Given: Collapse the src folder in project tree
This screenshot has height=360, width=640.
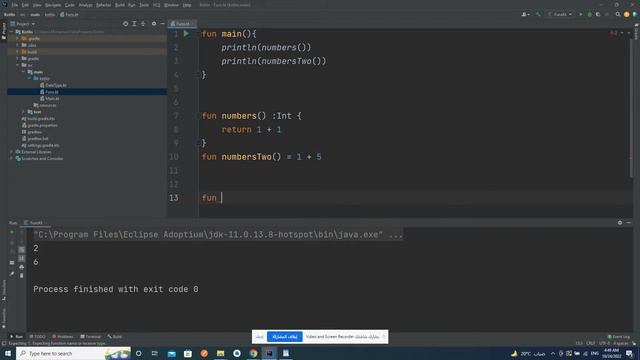Looking at the screenshot, I should [x=18, y=65].
